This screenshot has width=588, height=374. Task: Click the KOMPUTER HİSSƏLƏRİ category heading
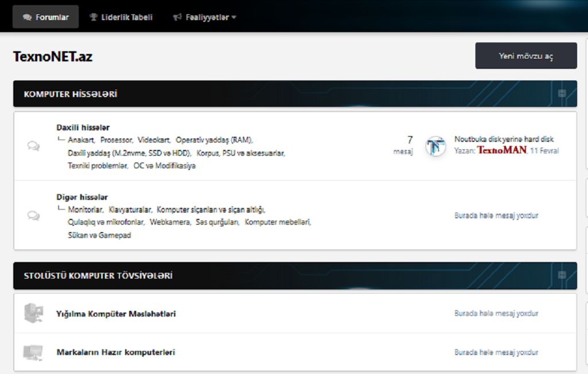(71, 94)
